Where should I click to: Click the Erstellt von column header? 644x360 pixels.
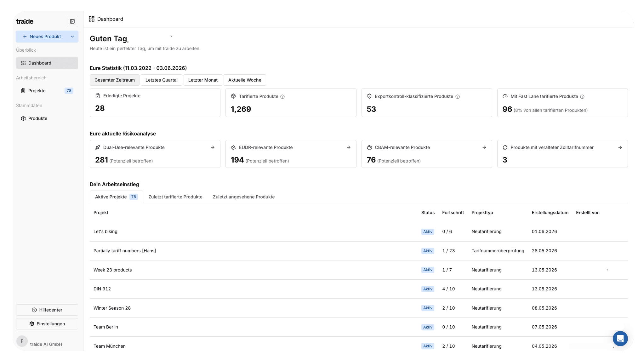[x=588, y=213]
